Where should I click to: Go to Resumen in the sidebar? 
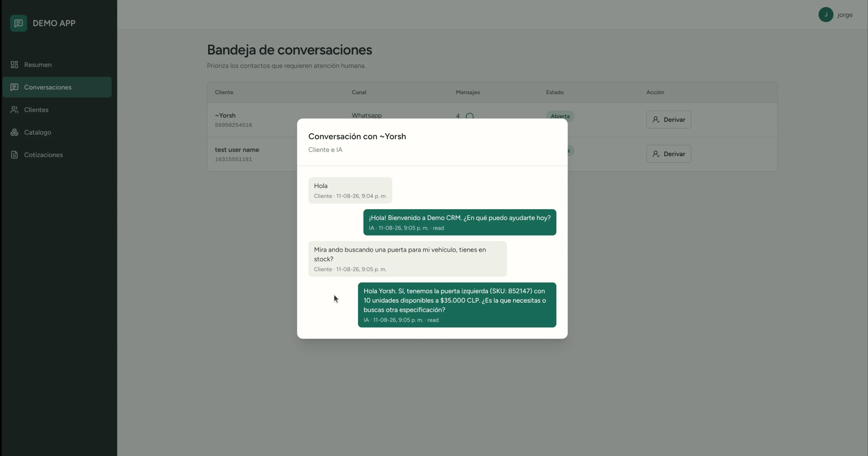point(57,65)
